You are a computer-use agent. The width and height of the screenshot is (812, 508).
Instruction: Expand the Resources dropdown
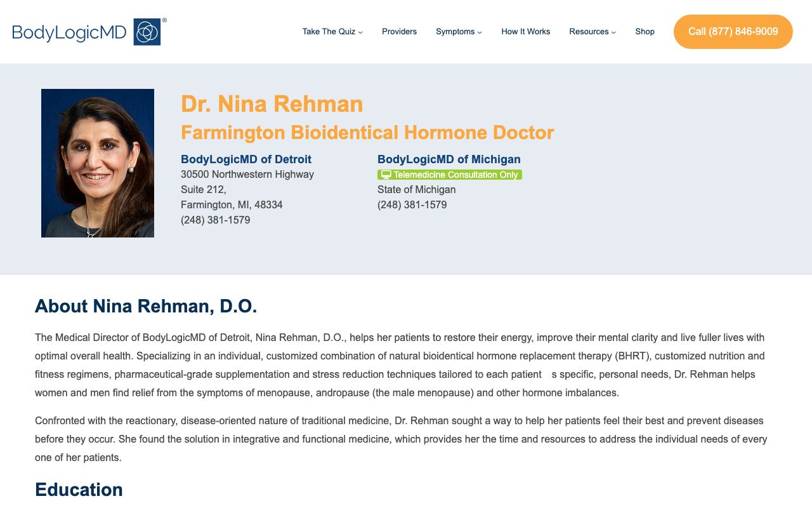[x=589, y=31]
